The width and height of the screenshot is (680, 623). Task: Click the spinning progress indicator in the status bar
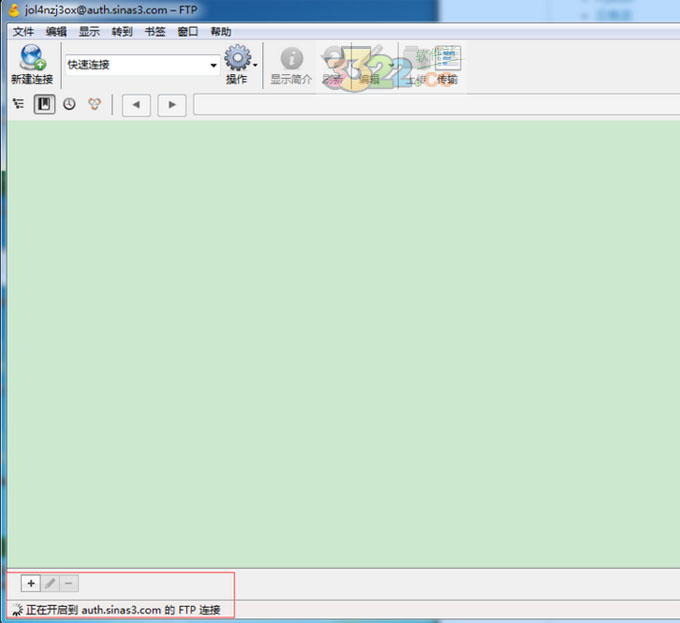tap(16, 610)
